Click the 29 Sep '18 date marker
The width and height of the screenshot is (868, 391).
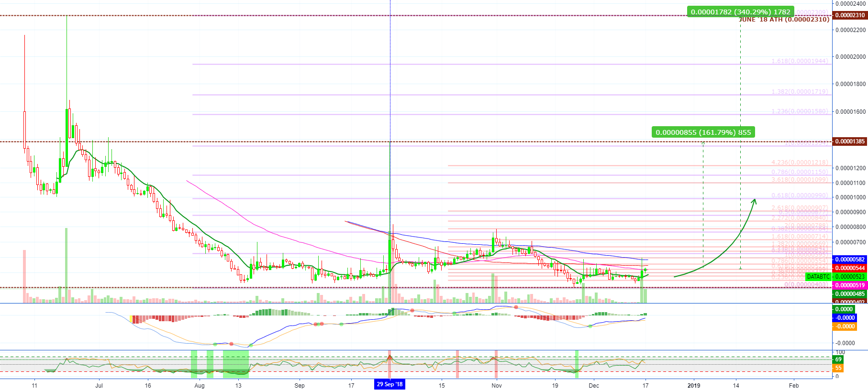coord(389,384)
